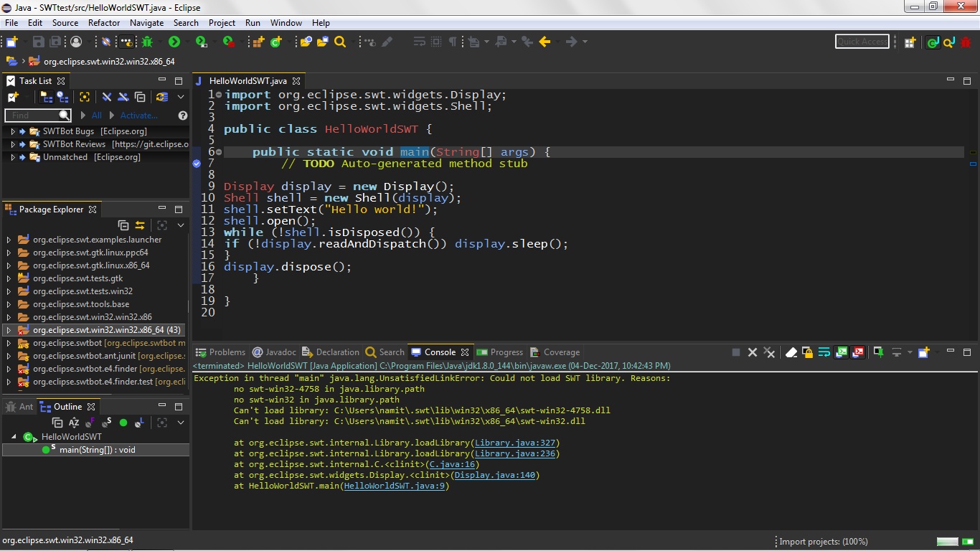This screenshot has width=980, height=551.
Task: Collapse HelloWorldSWT class in Outline
Action: pyautogui.click(x=14, y=437)
